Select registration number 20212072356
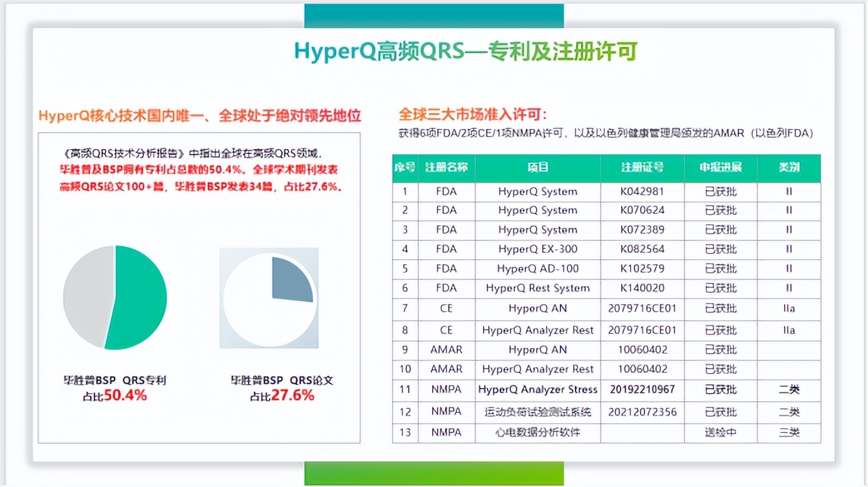 pyautogui.click(x=642, y=412)
